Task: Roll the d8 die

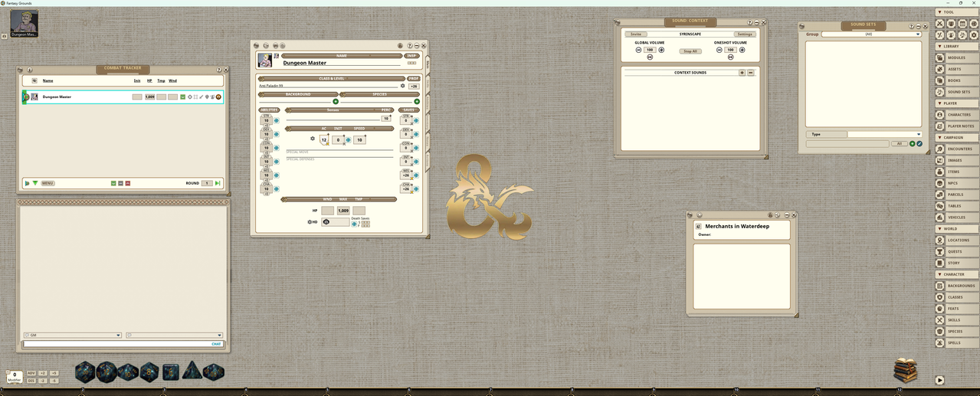Action: coord(149,372)
